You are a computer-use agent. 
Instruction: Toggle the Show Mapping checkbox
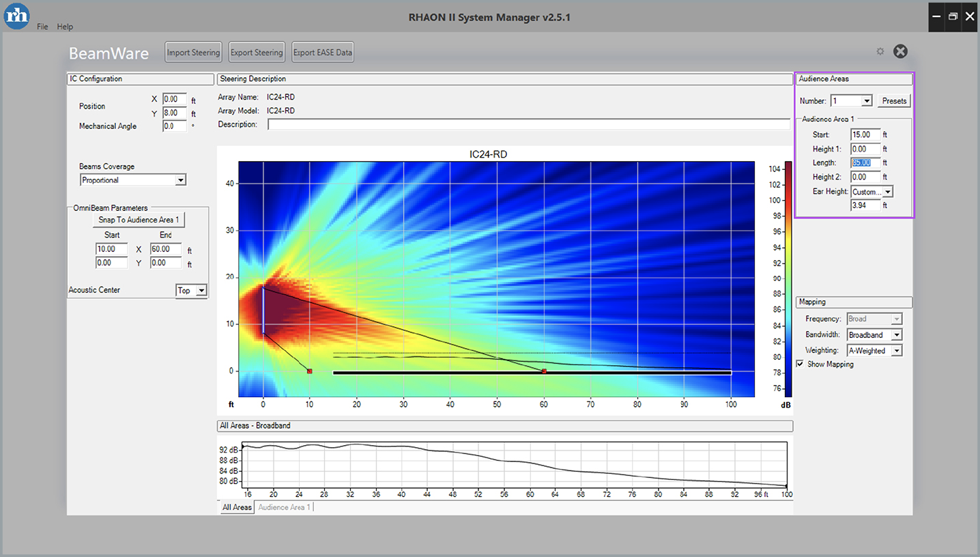[x=800, y=365]
